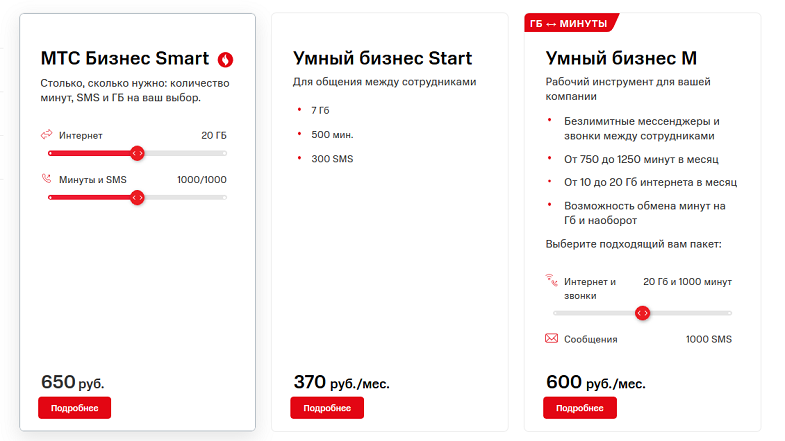Click the Интернет slider handle at 20 ГБ

point(137,153)
